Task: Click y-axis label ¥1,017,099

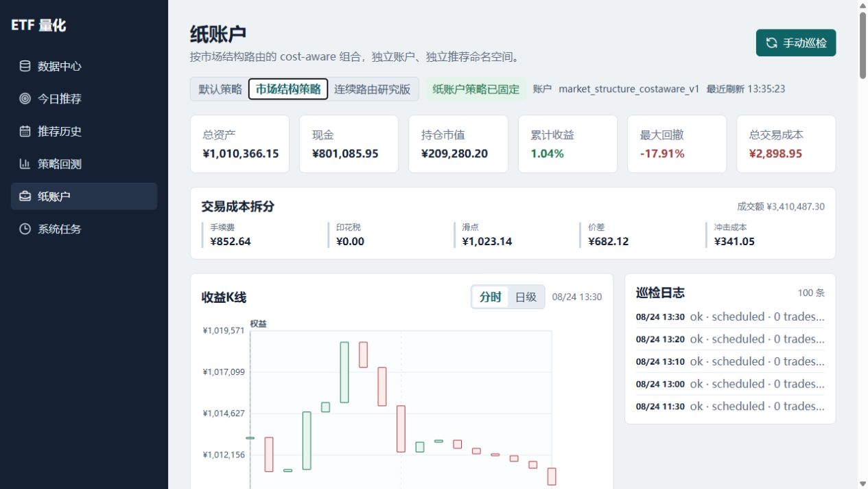Action: click(x=224, y=372)
